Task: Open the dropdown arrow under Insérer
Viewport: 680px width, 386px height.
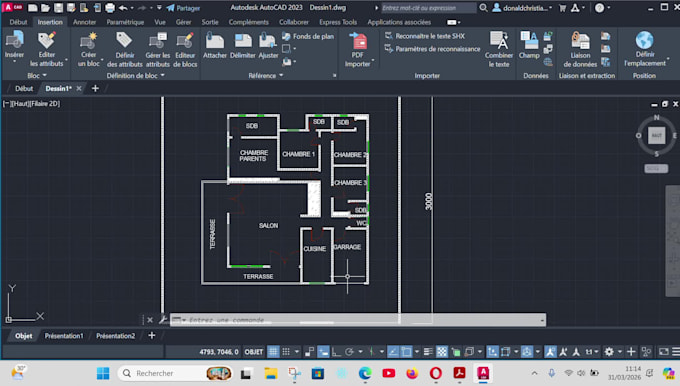Action: point(14,62)
